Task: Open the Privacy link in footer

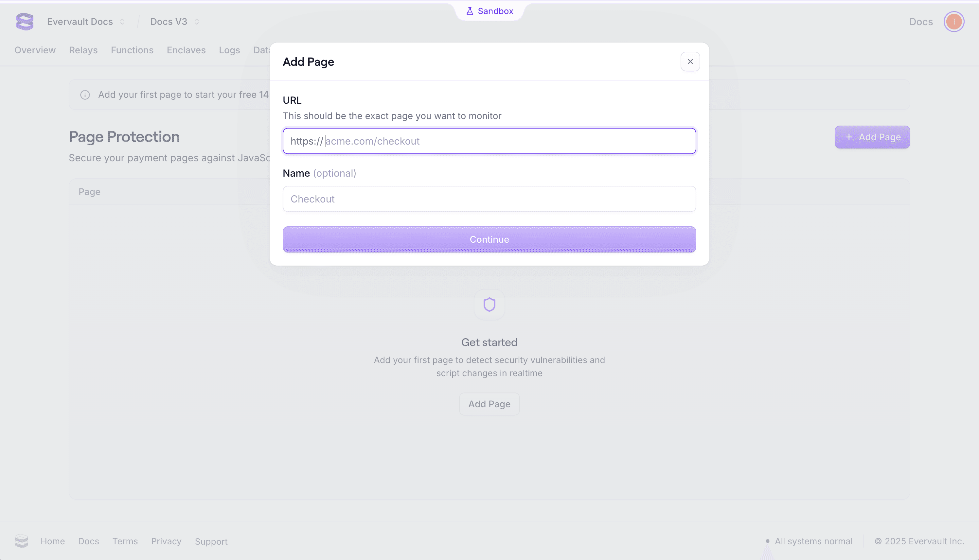Action: click(166, 541)
